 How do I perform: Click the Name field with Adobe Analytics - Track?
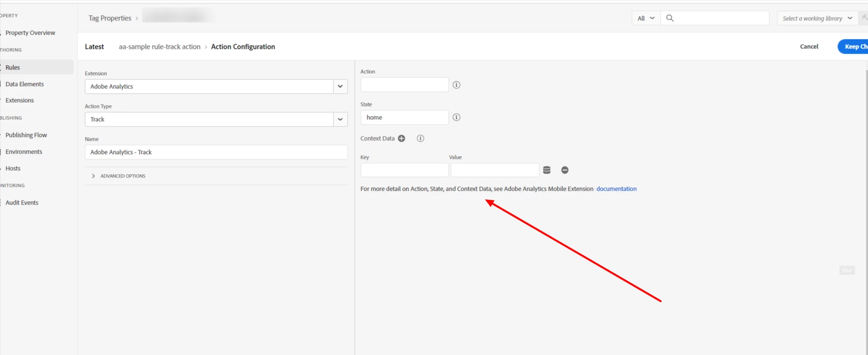click(x=216, y=152)
